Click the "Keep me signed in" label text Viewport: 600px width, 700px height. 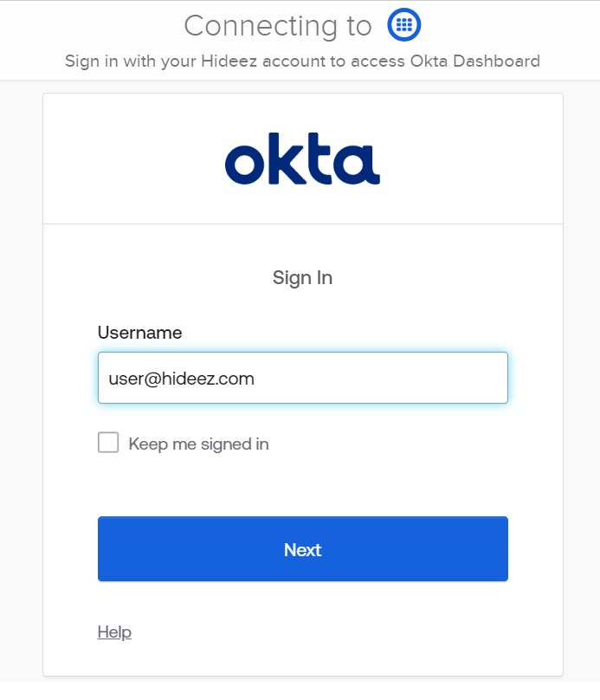[198, 444]
